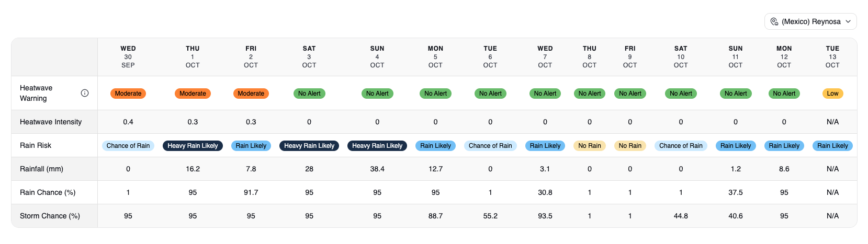Click the SUN 4 OCT column header
868x244 pixels.
[x=377, y=57]
